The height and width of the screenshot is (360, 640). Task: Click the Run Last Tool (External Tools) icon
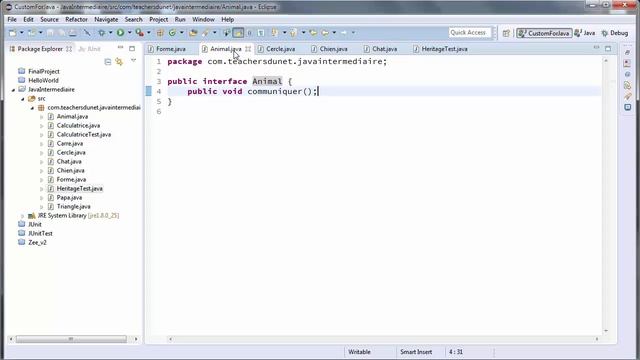tap(140, 33)
